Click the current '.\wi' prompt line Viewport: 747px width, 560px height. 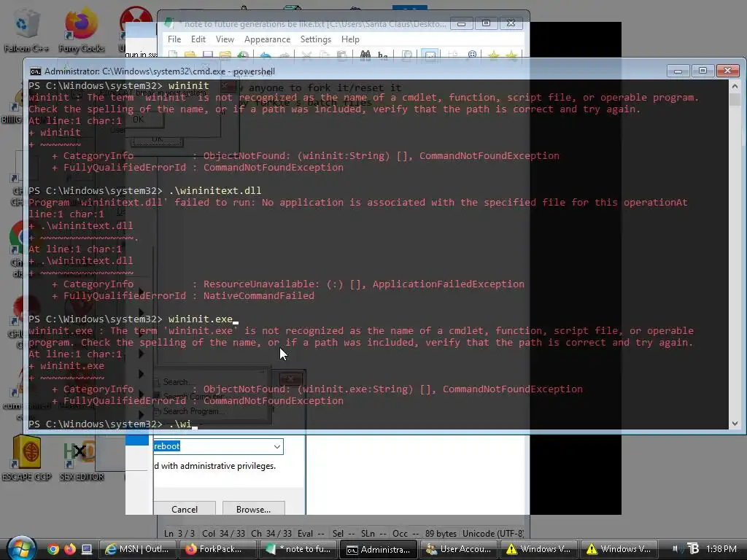tap(112, 424)
